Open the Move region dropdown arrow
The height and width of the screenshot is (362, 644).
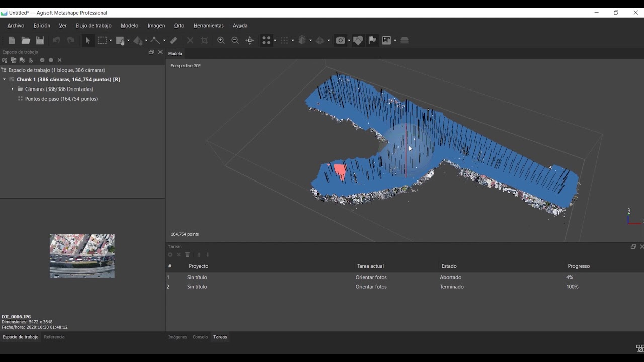tap(128, 41)
